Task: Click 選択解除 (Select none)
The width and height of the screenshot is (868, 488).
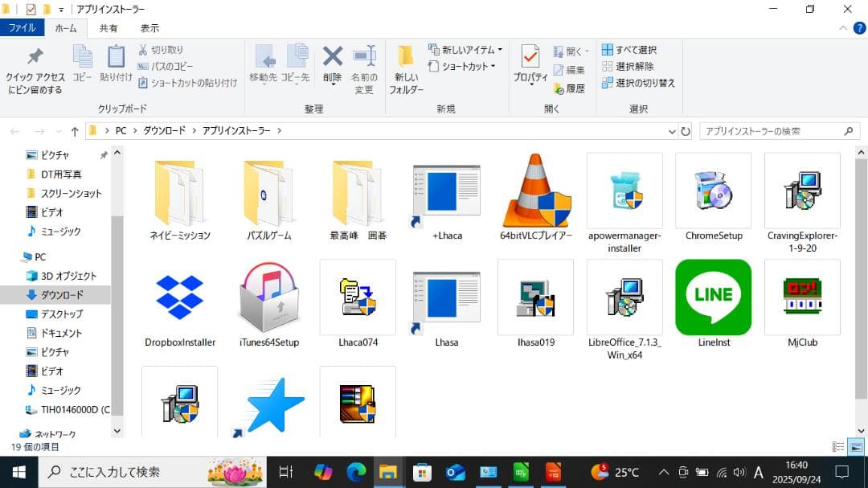Action: coord(628,67)
